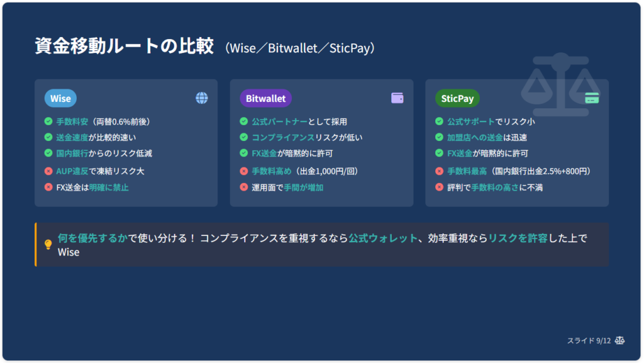Click FX送金が暗黙的に許可 in the Bitwallet card
Viewport: 644px width, 363px height.
click(x=292, y=154)
